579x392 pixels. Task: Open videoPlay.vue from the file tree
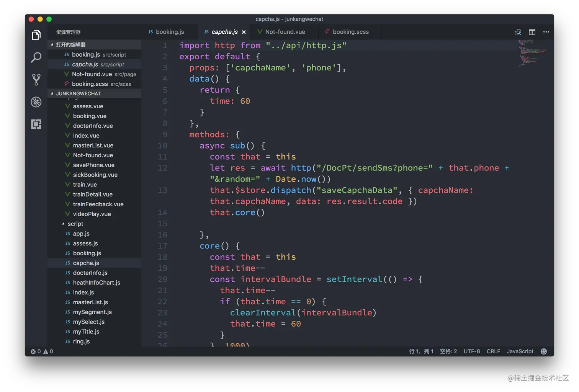[94, 214]
